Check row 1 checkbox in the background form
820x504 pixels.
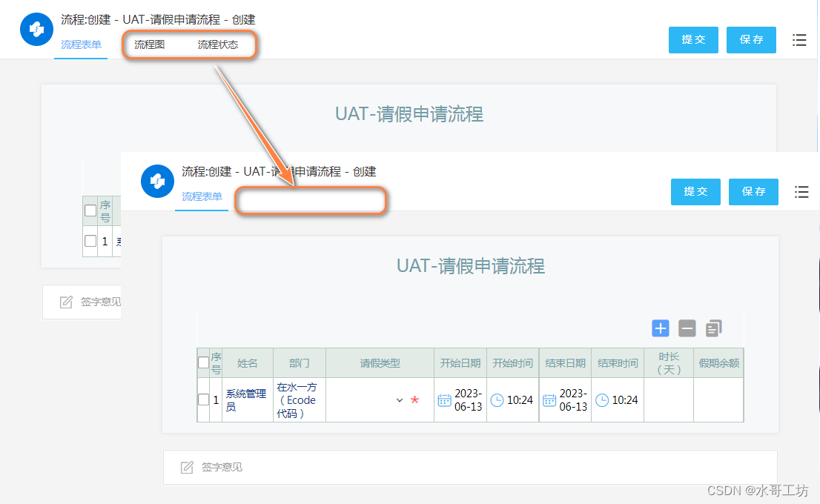[90, 241]
